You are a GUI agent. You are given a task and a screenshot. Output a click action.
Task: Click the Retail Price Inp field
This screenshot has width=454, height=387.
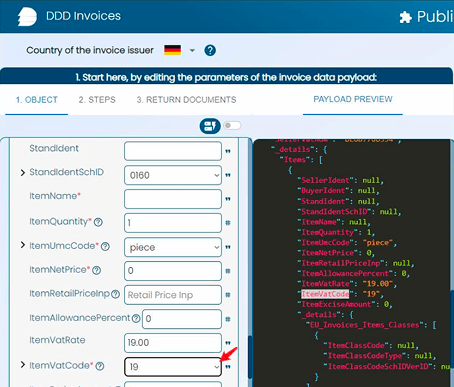click(x=173, y=295)
